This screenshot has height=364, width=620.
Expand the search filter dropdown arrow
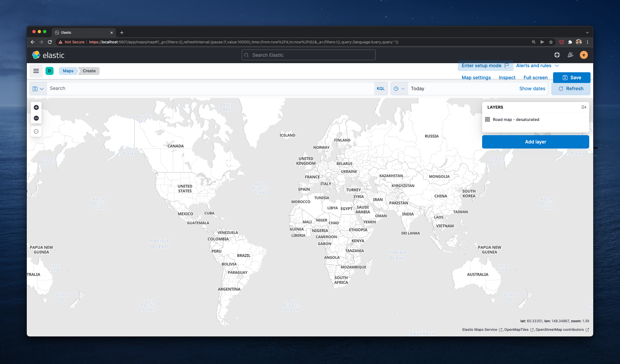click(x=41, y=88)
